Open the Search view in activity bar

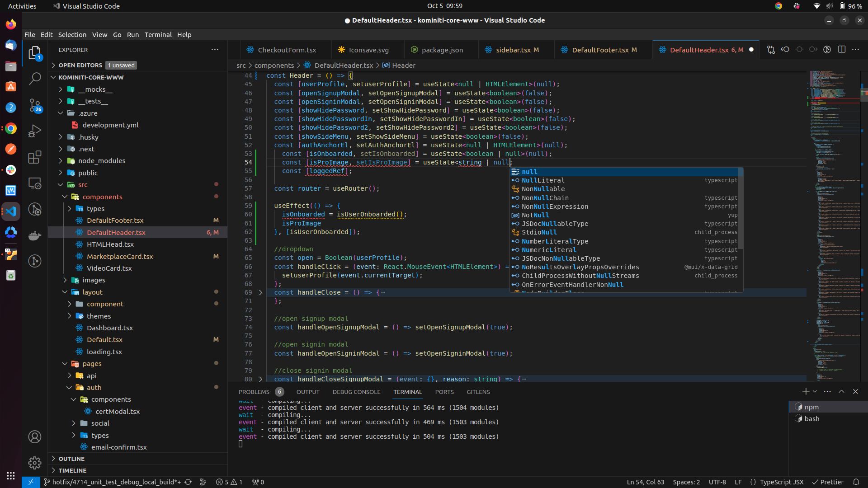pyautogui.click(x=35, y=79)
